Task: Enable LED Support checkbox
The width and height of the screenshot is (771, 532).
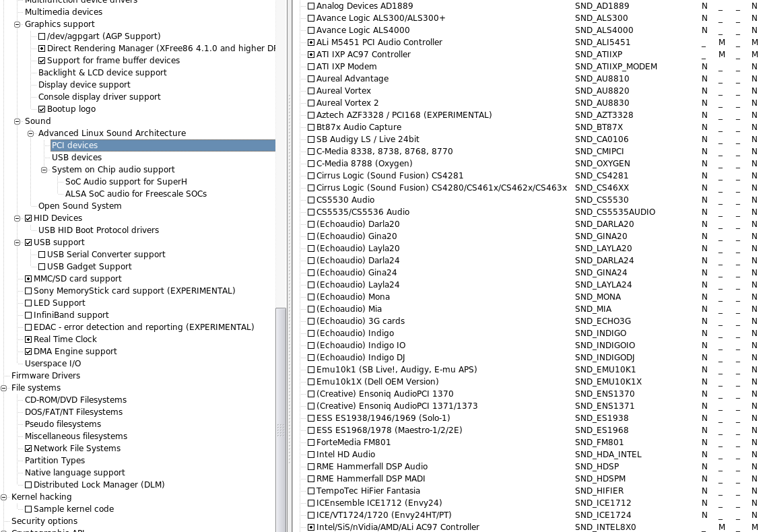Action: tap(28, 303)
